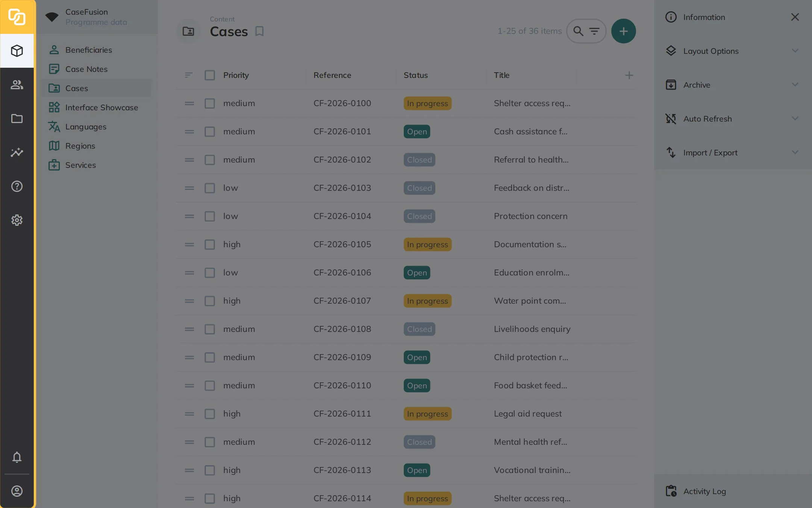Expand the Archive section
This screenshot has height=508, width=812.
tap(733, 85)
